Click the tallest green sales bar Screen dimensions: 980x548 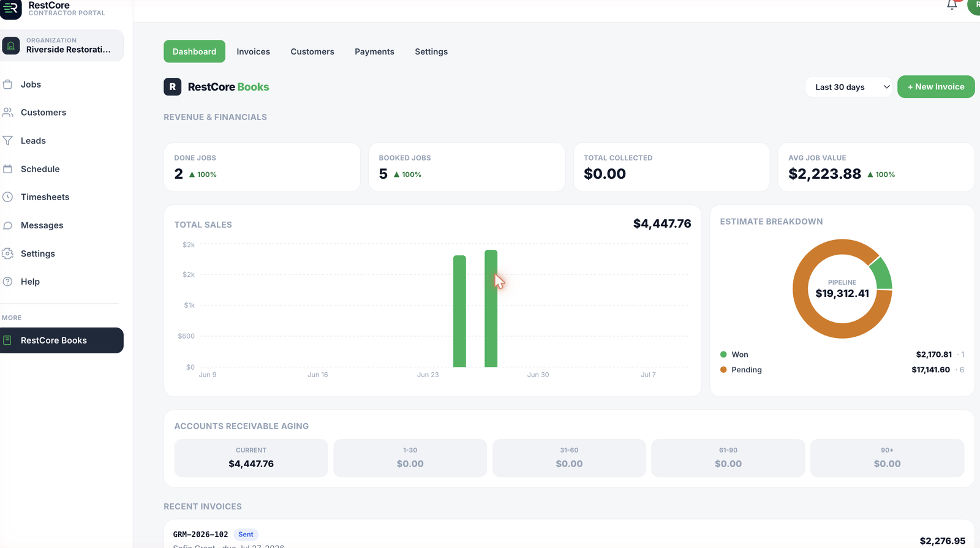pos(491,309)
